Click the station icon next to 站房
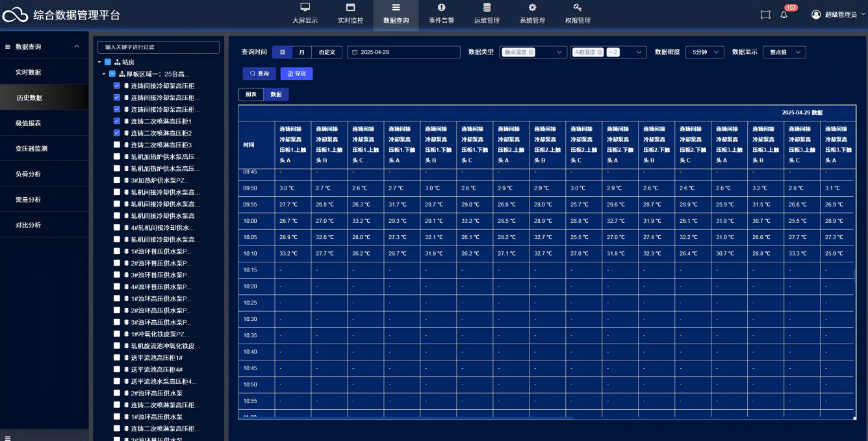The height and width of the screenshot is (441, 868). click(117, 62)
